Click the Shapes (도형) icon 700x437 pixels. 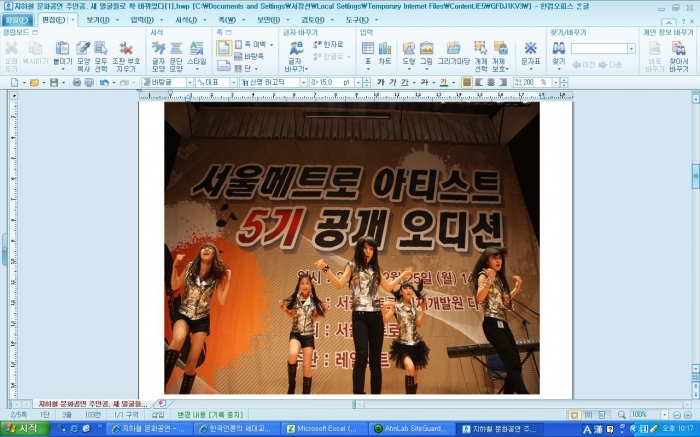click(x=409, y=48)
